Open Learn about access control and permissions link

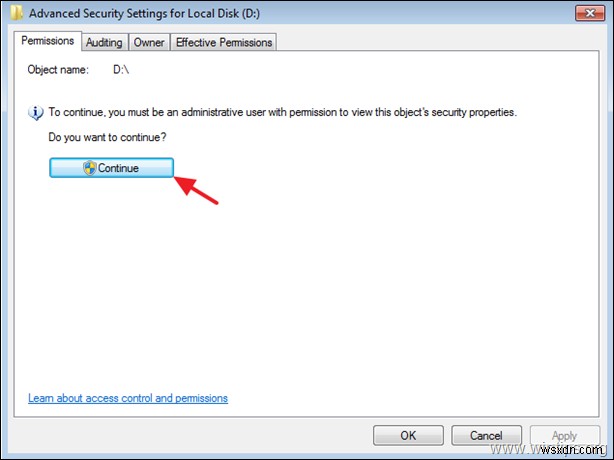coord(128,398)
